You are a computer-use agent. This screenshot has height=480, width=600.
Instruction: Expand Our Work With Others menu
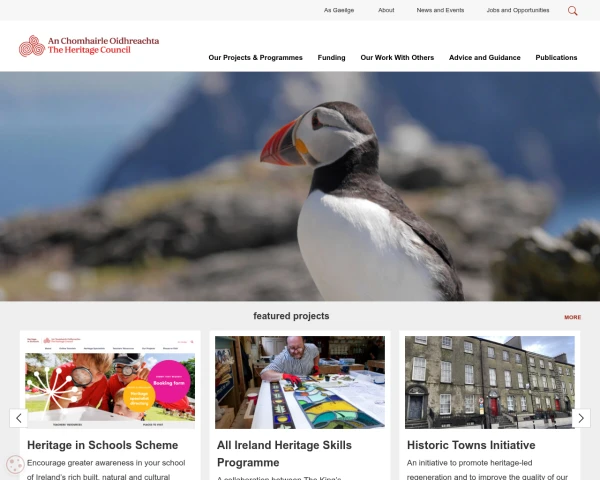click(x=397, y=57)
